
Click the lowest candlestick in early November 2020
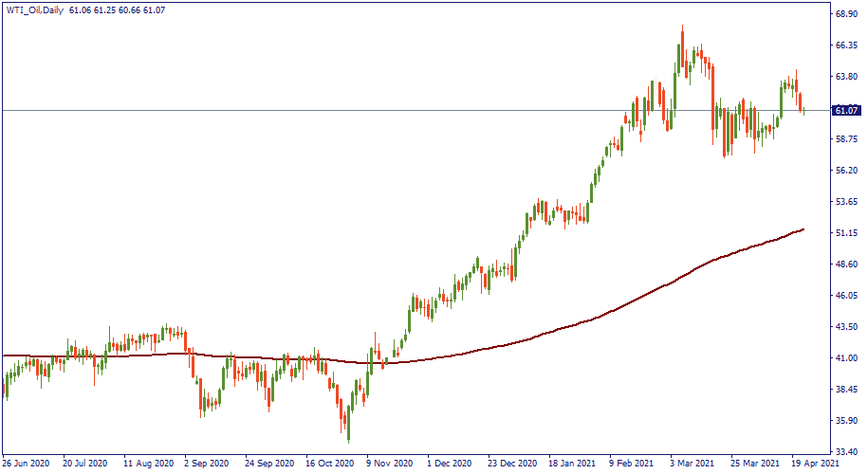click(x=348, y=438)
